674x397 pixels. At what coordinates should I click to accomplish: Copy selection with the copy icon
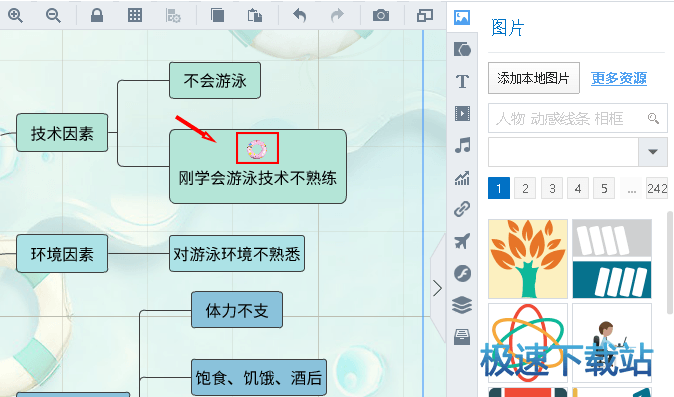tap(217, 15)
